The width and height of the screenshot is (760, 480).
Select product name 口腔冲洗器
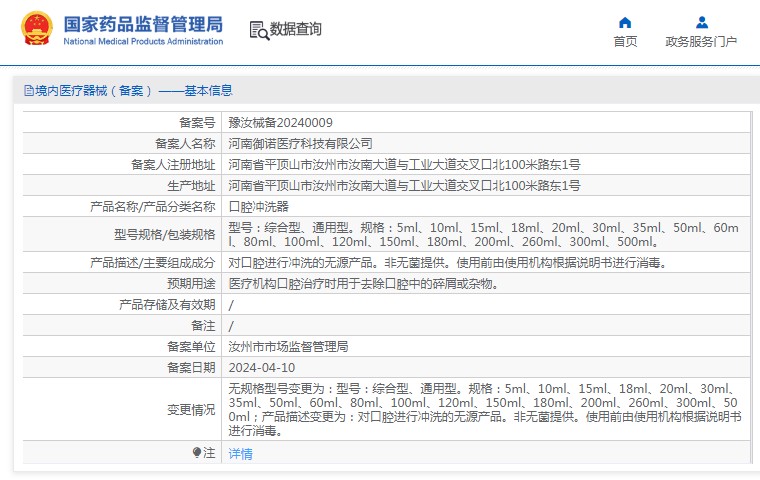pos(258,207)
